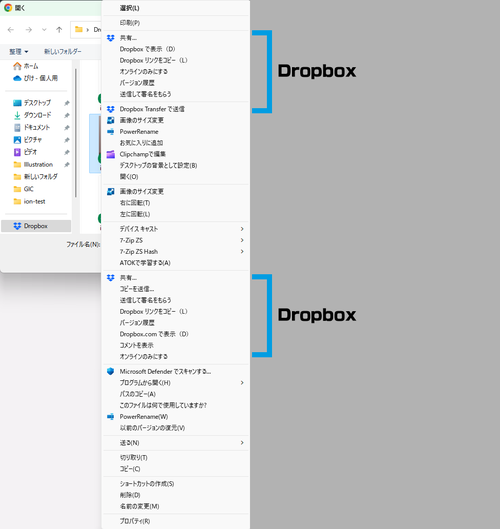Image resolution: width=500 pixels, height=529 pixels.
Task: Expand the 7-Zip ZS submenu arrow
Action: pos(242,240)
